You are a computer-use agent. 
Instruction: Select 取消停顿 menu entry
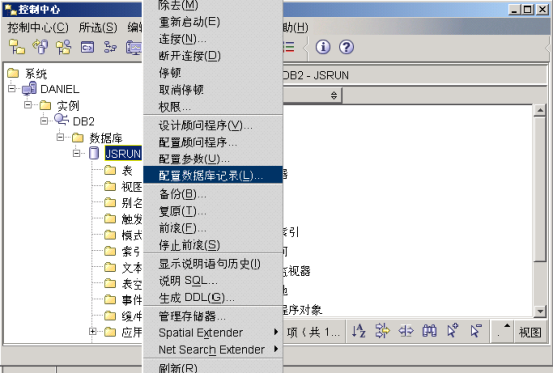pyautogui.click(x=213, y=90)
